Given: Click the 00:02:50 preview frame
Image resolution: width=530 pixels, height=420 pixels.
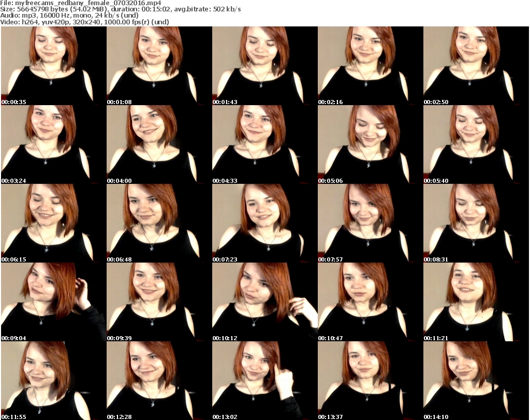Looking at the screenshot, I should point(475,66).
